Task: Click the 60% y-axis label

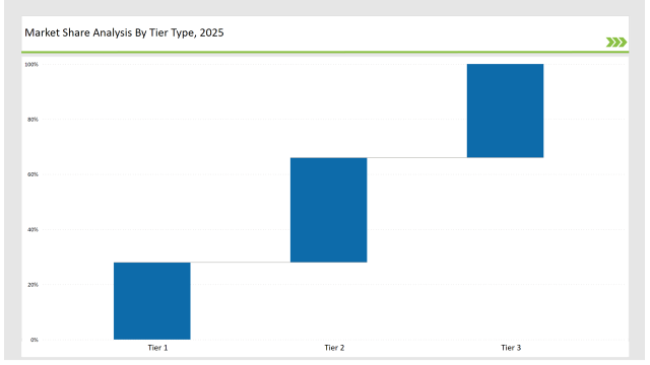Action: click(33, 175)
